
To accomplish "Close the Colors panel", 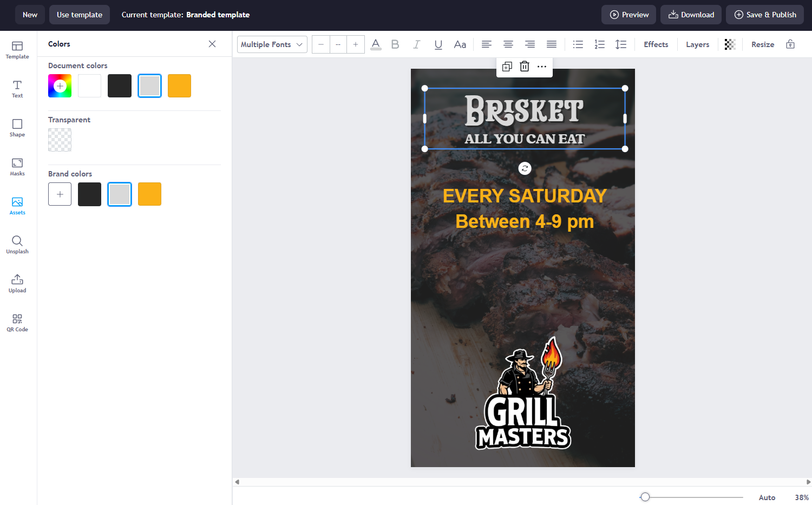I will [x=212, y=44].
